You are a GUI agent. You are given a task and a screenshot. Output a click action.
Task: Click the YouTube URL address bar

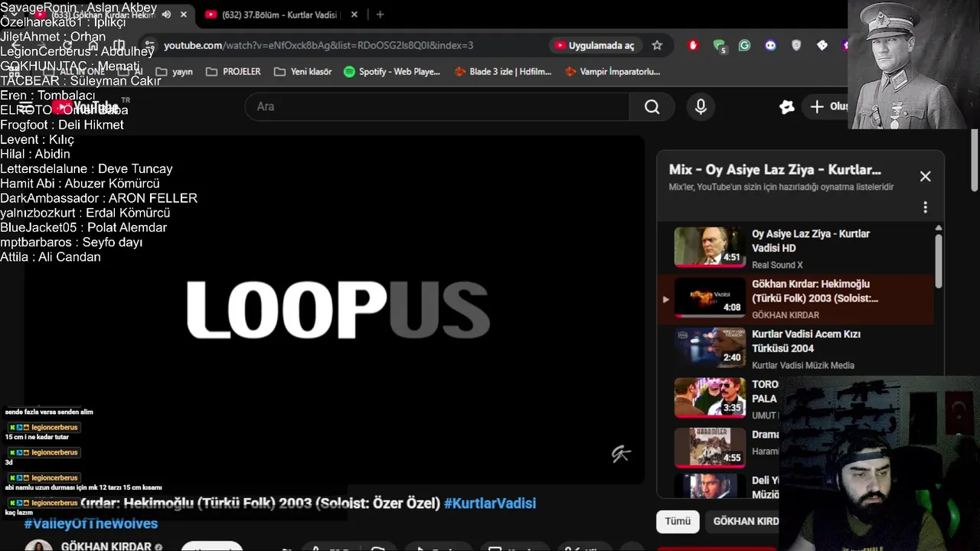tap(318, 45)
